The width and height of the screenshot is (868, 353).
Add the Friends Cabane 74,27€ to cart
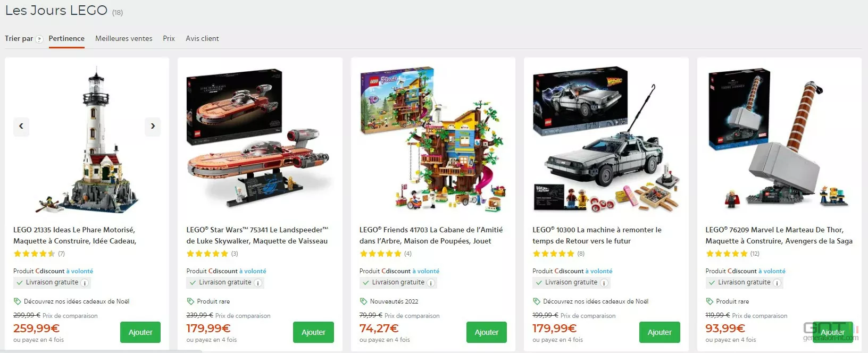pyautogui.click(x=487, y=332)
